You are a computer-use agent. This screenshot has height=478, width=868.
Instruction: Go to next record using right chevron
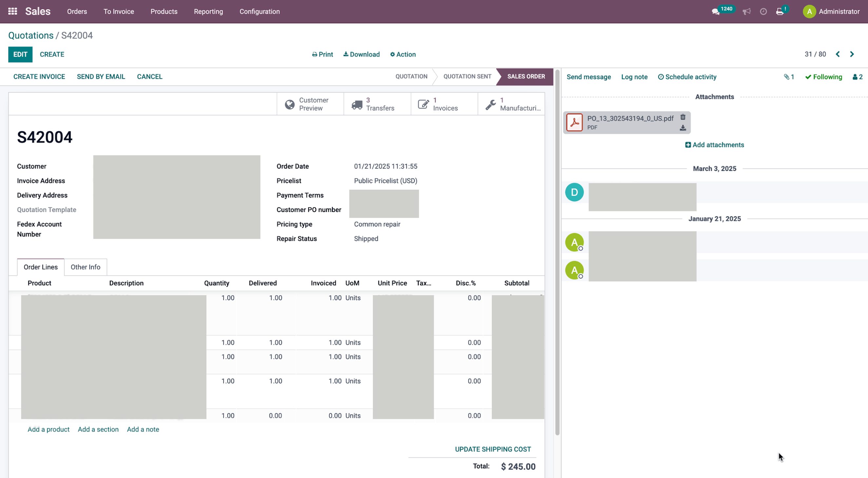pyautogui.click(x=852, y=54)
